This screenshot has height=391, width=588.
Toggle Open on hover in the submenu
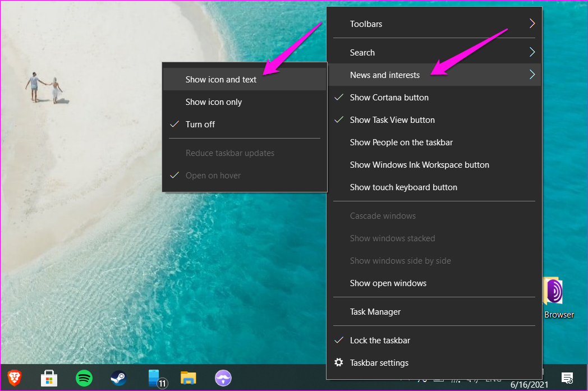[212, 175]
